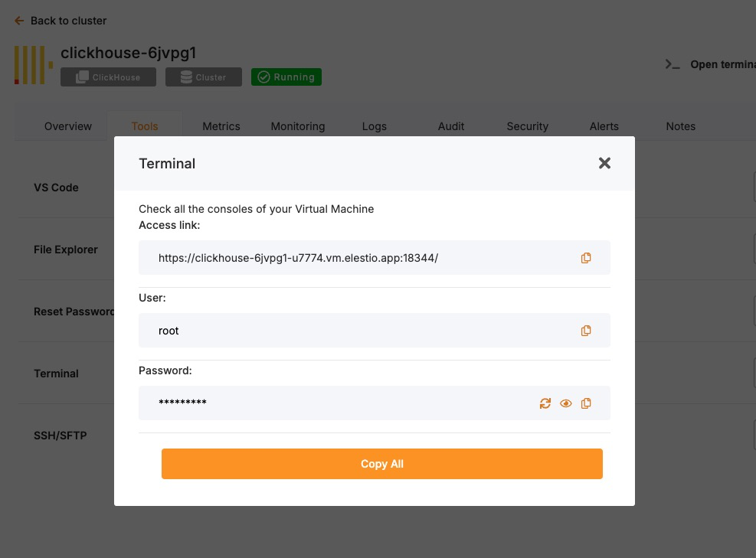Open the Security tab
Viewport: 756px width, 558px height.
tap(528, 126)
